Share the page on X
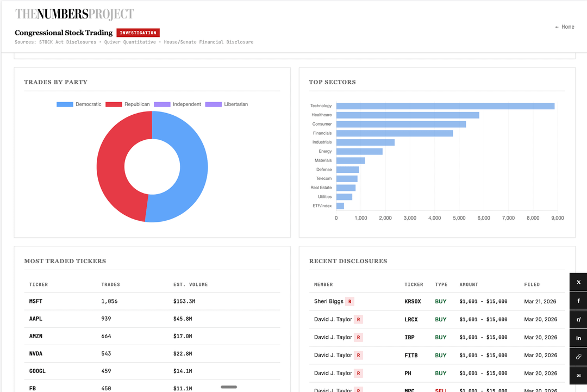Screen dimensions: 587x392 [x=578, y=282]
